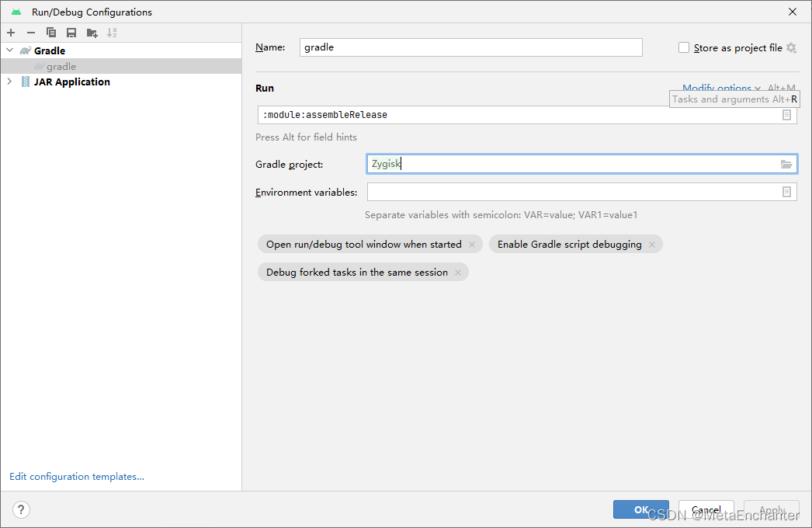Save the current configuration
812x528 pixels.
tap(71, 33)
